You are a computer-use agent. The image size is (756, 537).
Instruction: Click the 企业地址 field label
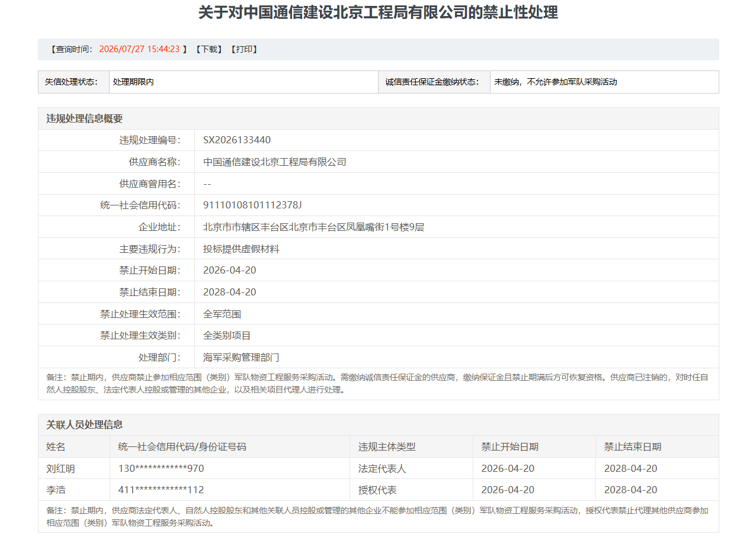point(159,227)
